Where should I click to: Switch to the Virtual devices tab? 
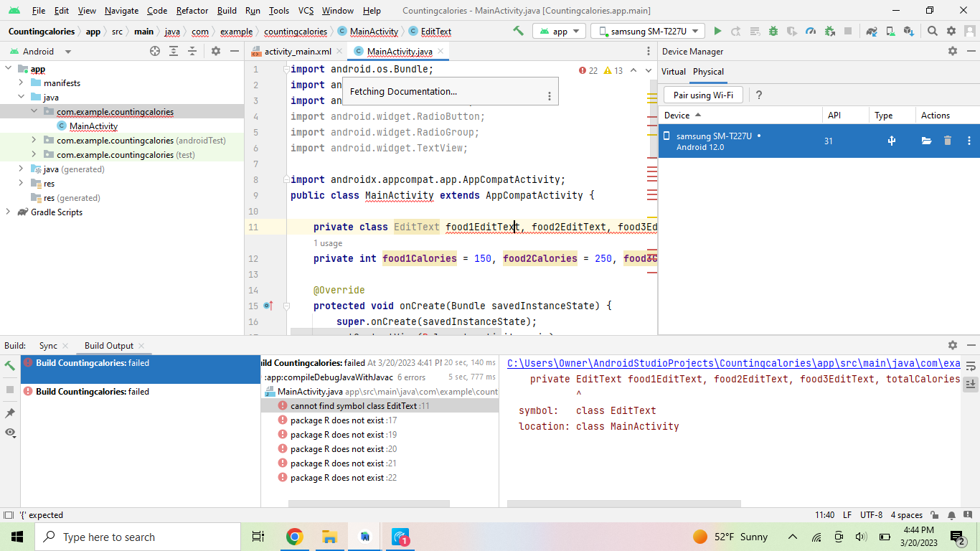(674, 72)
